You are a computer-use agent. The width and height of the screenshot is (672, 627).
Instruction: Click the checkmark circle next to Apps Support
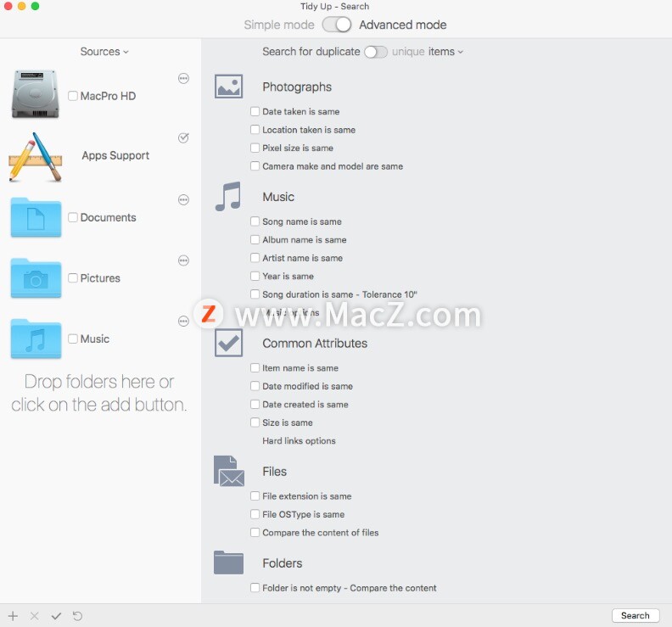coord(183,137)
